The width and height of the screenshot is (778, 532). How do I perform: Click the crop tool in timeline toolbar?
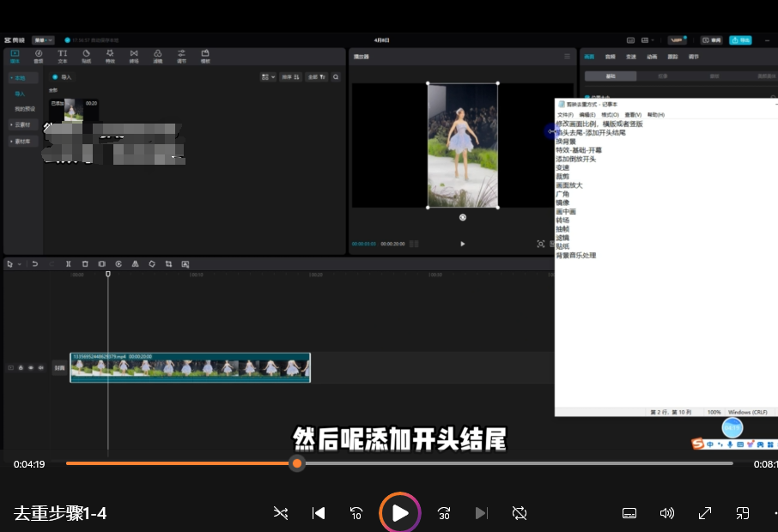pyautogui.click(x=168, y=264)
